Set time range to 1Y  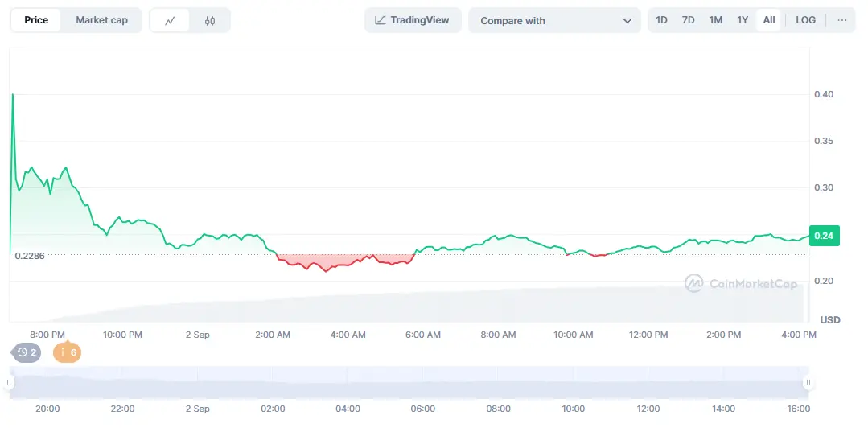pos(743,20)
